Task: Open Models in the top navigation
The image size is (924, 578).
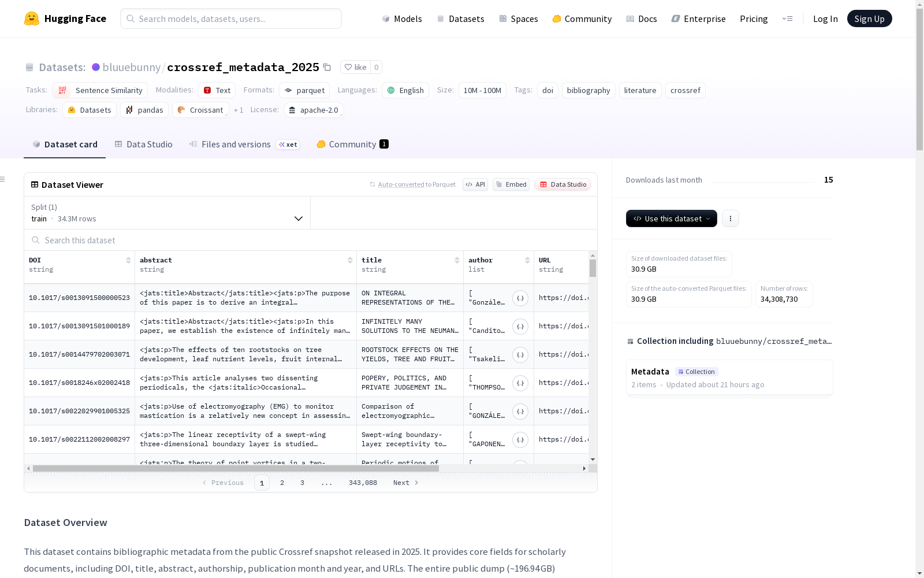Action: [402, 18]
